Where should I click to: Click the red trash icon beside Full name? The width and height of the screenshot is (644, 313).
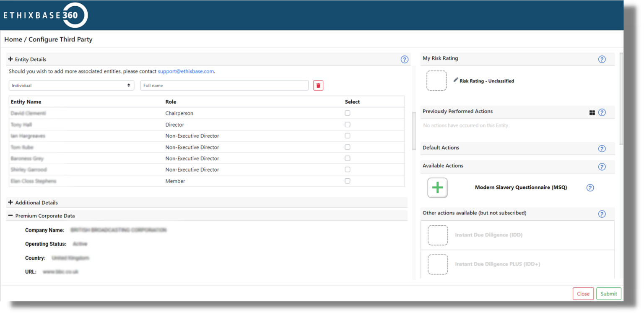(x=318, y=85)
